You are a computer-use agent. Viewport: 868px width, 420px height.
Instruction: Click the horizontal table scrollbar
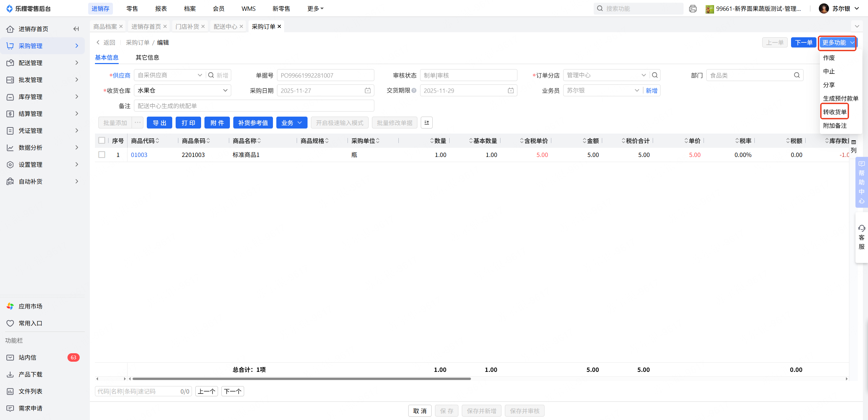(x=301, y=379)
